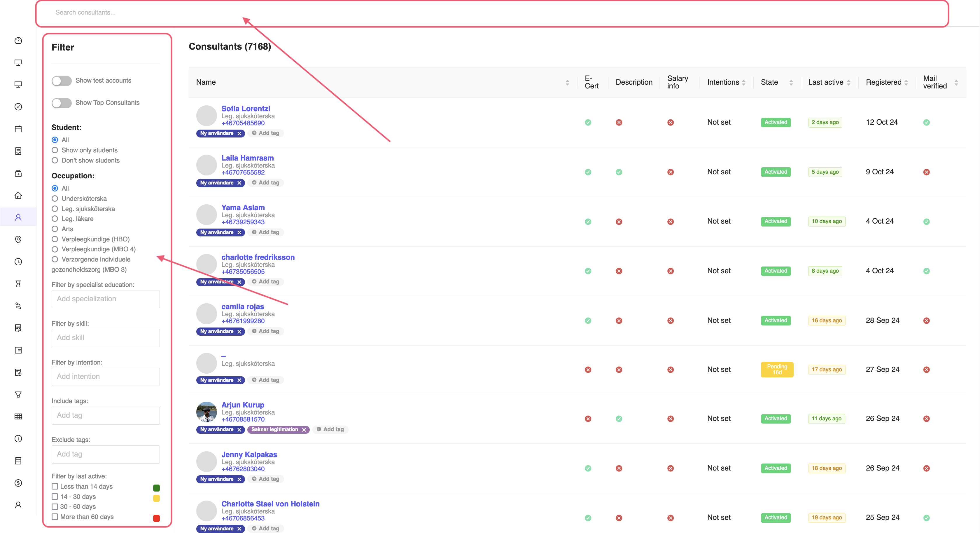Open the location pin icon in sidebar
This screenshot has height=533, width=980.
pyautogui.click(x=18, y=239)
